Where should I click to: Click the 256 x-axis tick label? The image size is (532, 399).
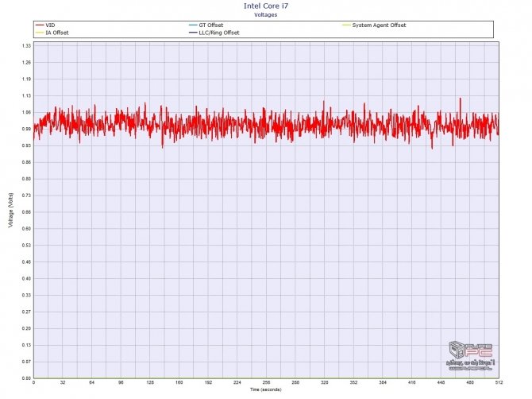click(x=266, y=382)
